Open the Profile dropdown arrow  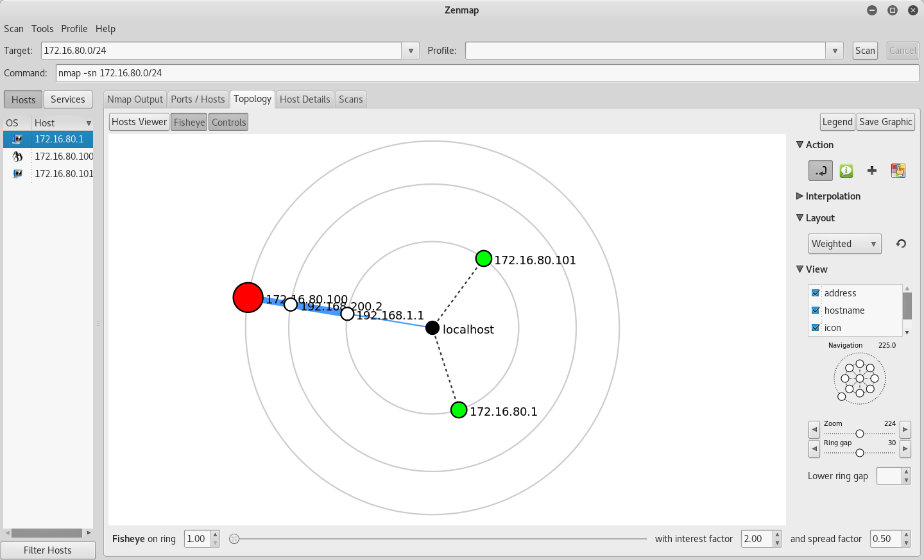click(x=835, y=51)
